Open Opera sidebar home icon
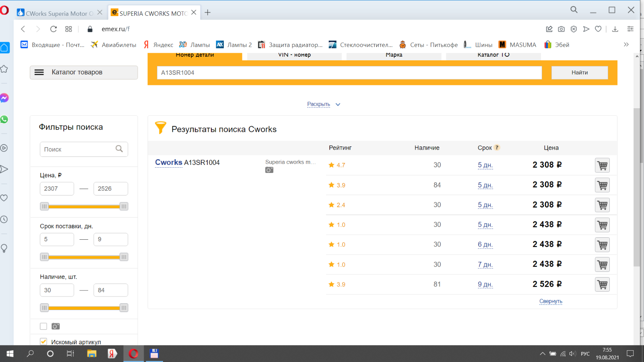This screenshot has height=362, width=644. point(4,48)
